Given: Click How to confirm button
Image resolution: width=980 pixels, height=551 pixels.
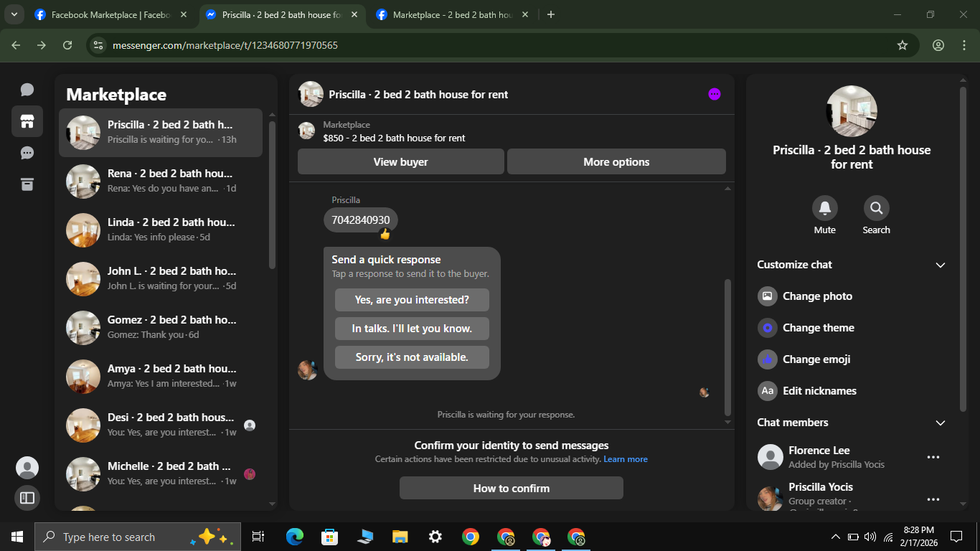Looking at the screenshot, I should click(512, 488).
